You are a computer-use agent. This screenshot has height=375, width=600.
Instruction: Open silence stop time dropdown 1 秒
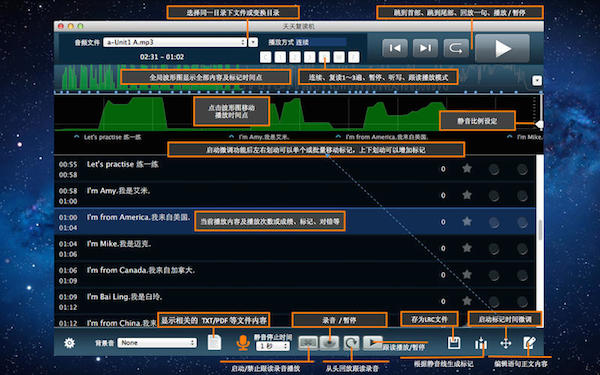(x=273, y=346)
